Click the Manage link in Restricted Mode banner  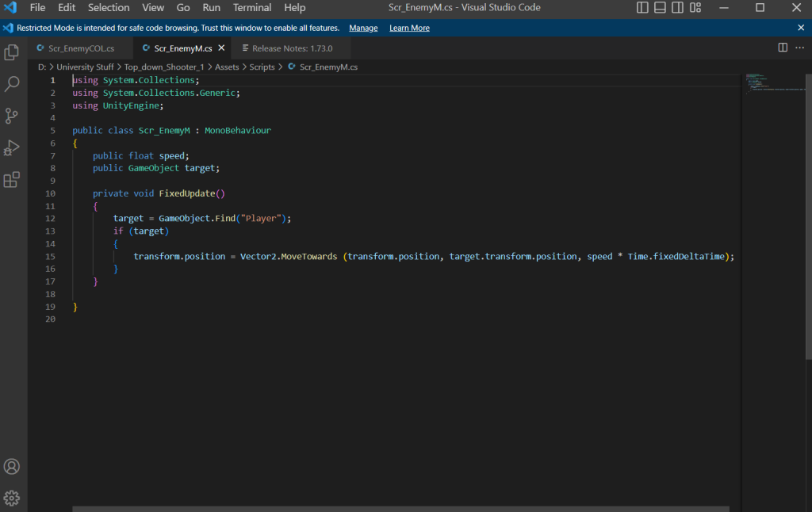363,28
